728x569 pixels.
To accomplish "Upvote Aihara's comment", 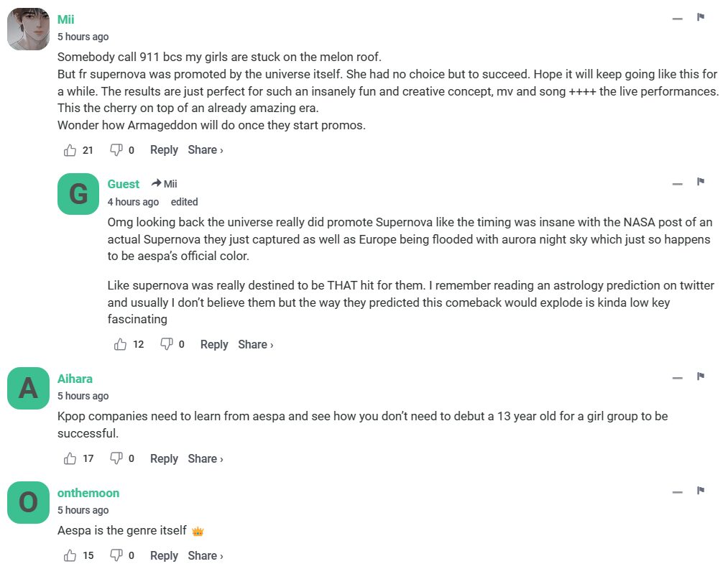I will (70, 458).
